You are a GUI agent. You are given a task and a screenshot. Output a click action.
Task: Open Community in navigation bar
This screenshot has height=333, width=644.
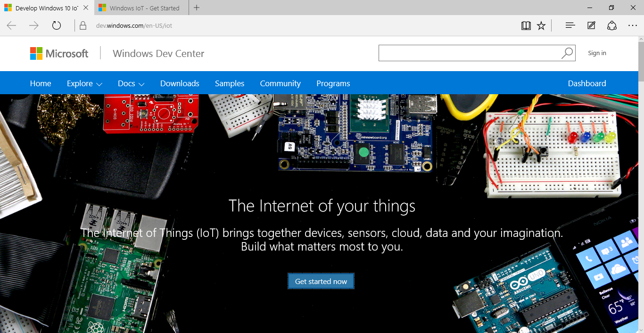click(280, 83)
